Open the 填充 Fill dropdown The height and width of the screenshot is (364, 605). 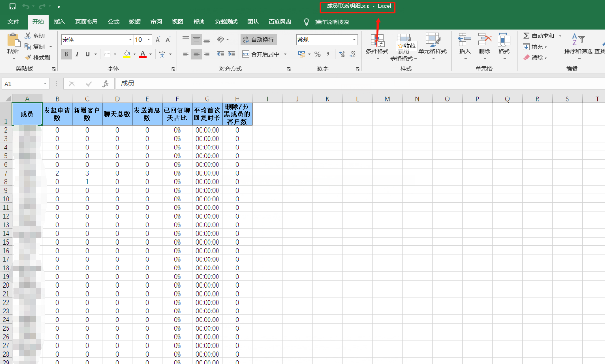tap(536, 47)
